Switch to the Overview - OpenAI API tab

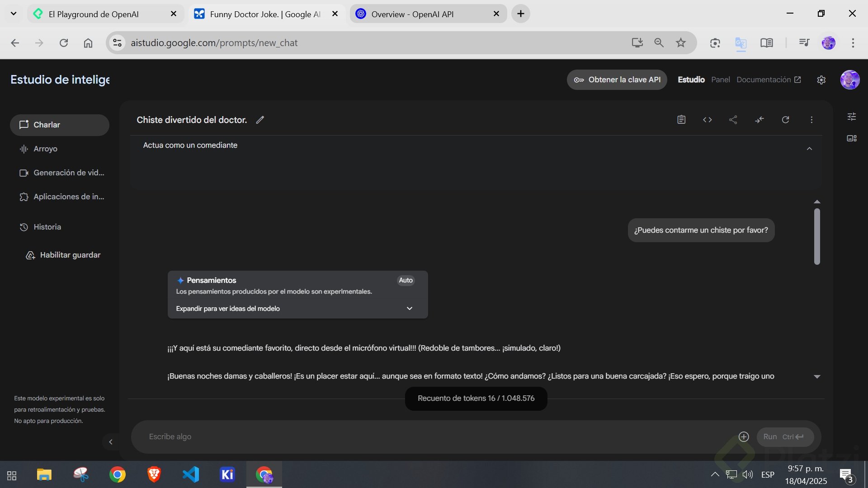point(412,14)
